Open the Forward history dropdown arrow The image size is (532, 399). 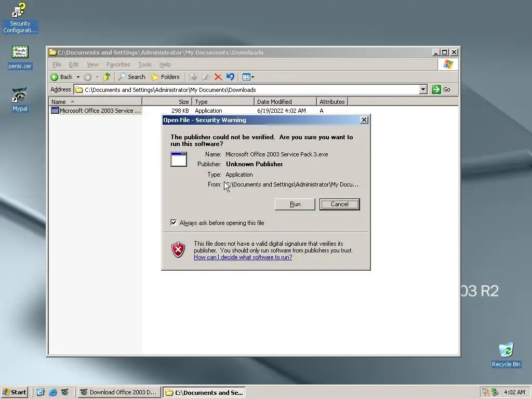point(97,77)
